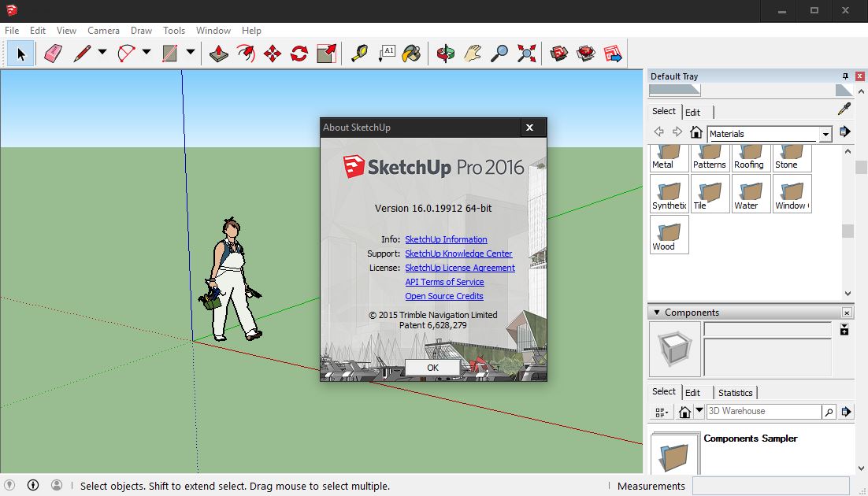
Task: Pick the Sample Paint eyedropper
Action: (844, 109)
